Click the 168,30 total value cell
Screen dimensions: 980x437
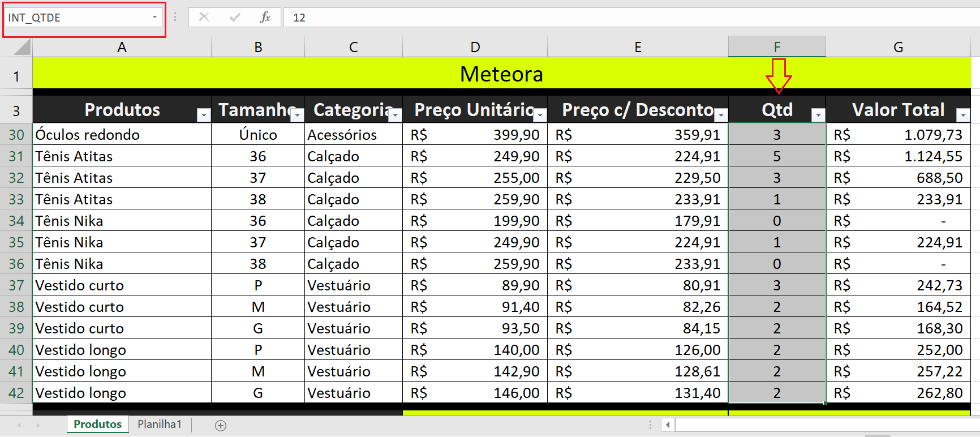tap(898, 328)
